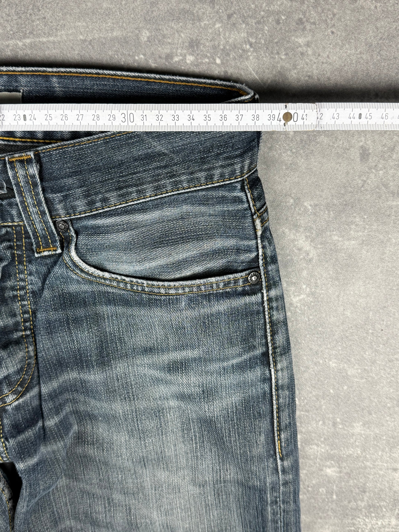The height and width of the screenshot is (532, 399).
Task: Click the number 33 on the ruler
Action: (175, 118)
